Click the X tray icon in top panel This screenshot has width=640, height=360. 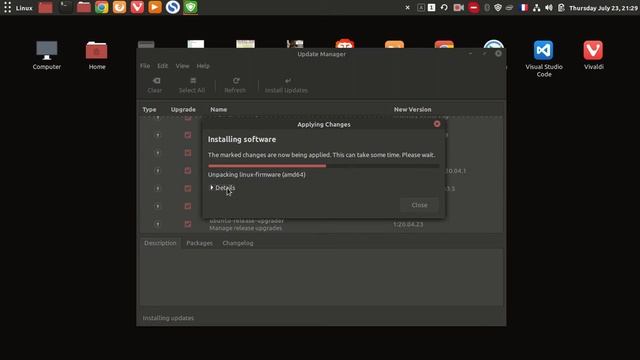tap(407, 7)
